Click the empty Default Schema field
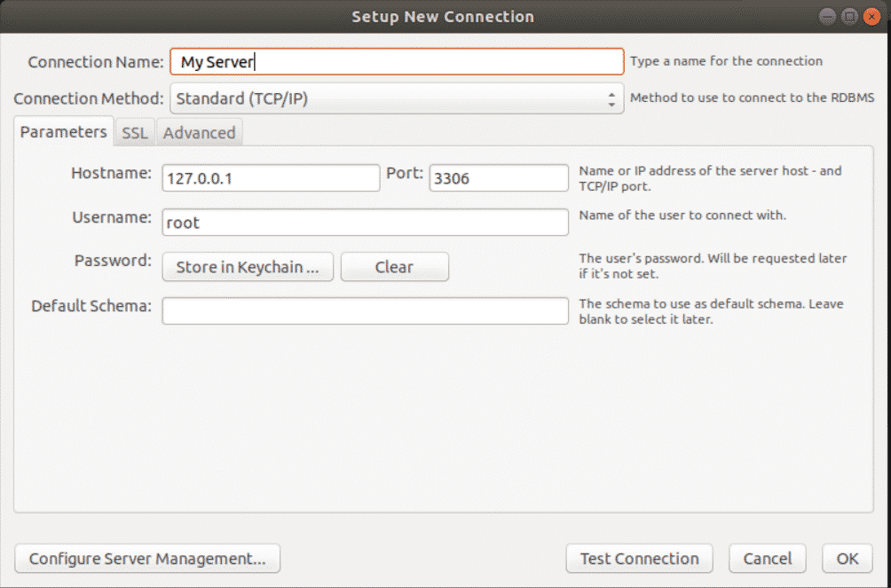Viewport: 891px width, 588px height. click(x=364, y=310)
